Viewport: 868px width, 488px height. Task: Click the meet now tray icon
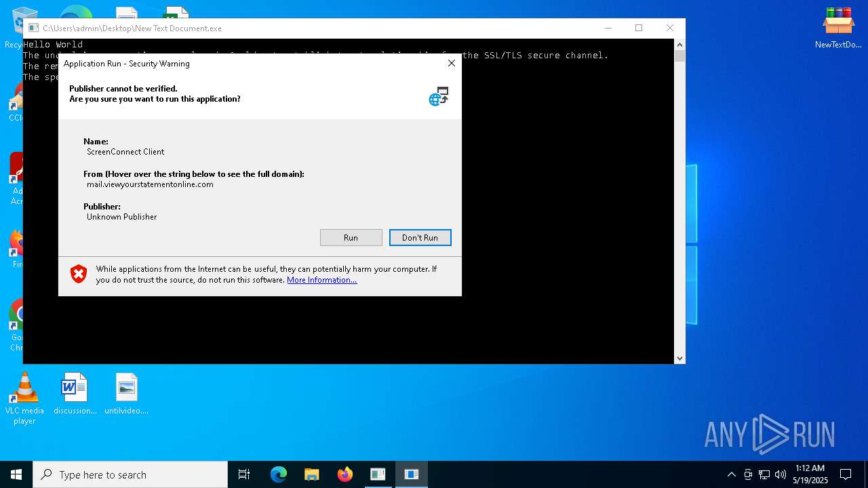pyautogui.click(x=748, y=474)
